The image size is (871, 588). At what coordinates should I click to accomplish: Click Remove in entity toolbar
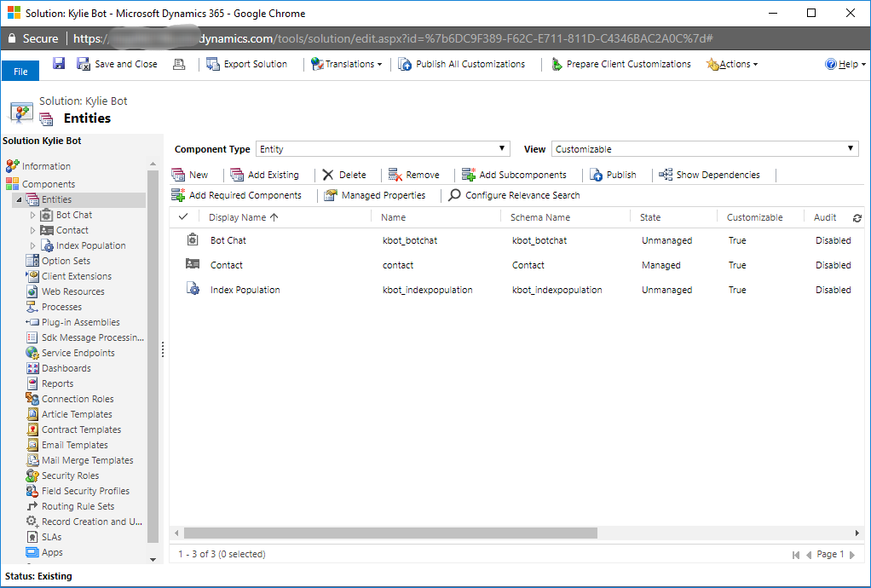414,175
